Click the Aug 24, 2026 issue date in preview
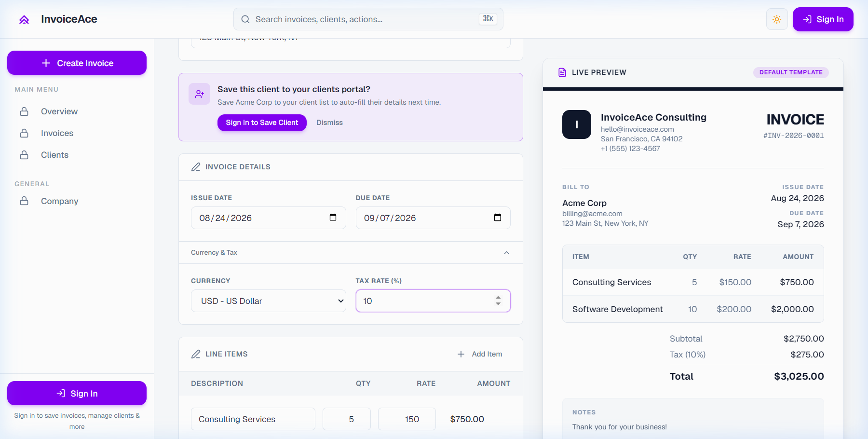 point(798,198)
